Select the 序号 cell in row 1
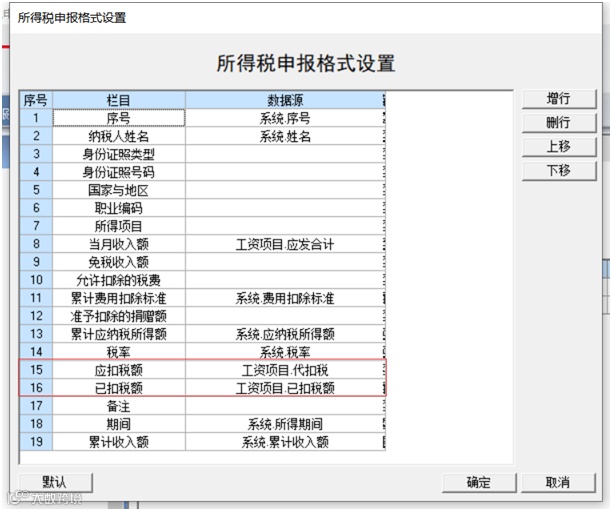The width and height of the screenshot is (612, 511). (119, 118)
